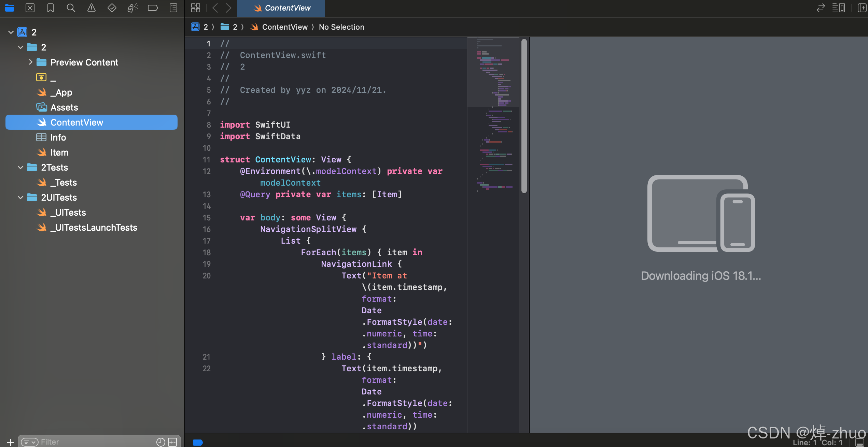Open the Debug navigator spray icon
The image size is (868, 447).
click(132, 8)
